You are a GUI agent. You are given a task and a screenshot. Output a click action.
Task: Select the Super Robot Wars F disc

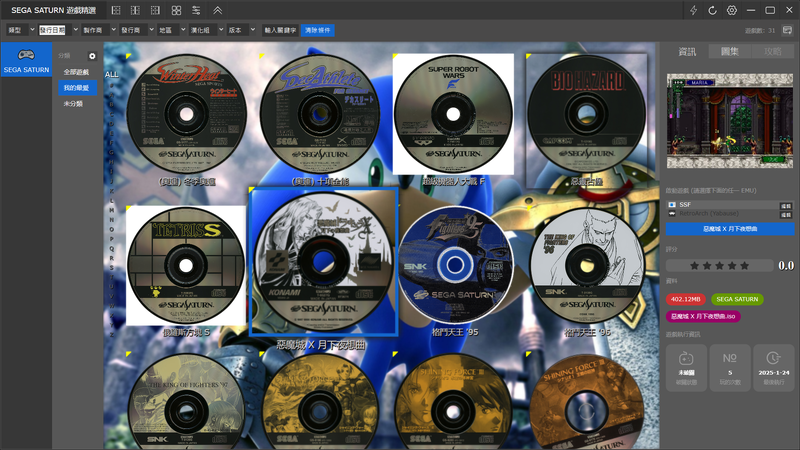(453, 114)
